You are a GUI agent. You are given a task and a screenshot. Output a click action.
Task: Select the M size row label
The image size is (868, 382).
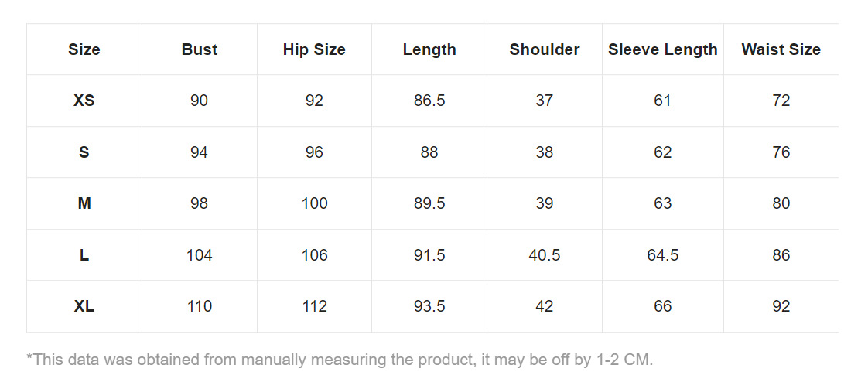[84, 203]
